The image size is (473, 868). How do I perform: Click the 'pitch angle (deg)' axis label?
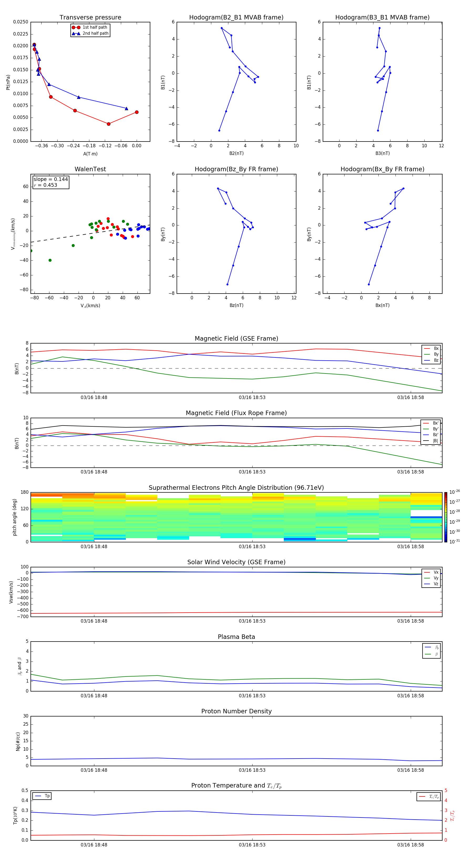click(14, 517)
